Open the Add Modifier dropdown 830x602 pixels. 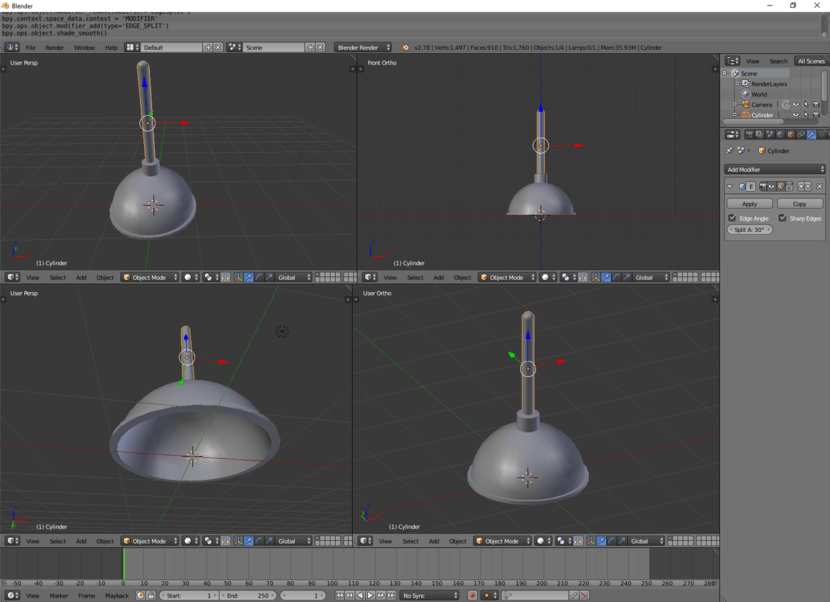[x=775, y=169]
